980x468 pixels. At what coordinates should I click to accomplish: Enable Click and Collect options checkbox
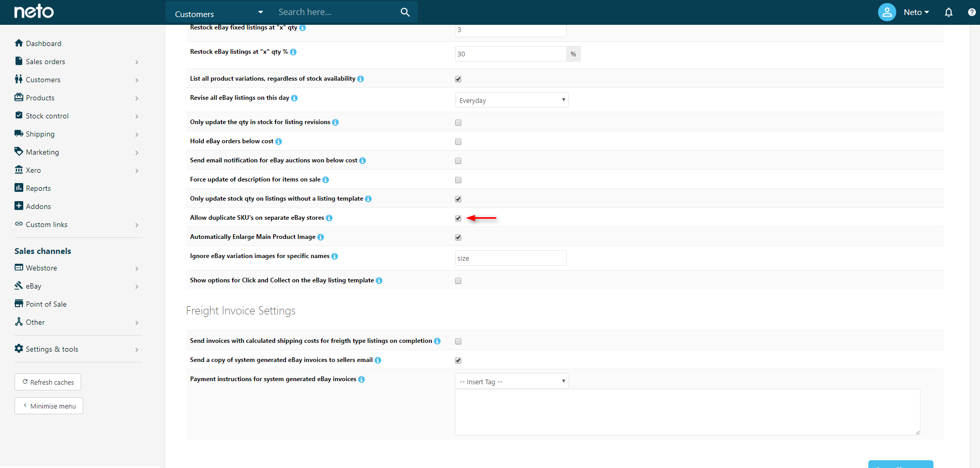(458, 281)
